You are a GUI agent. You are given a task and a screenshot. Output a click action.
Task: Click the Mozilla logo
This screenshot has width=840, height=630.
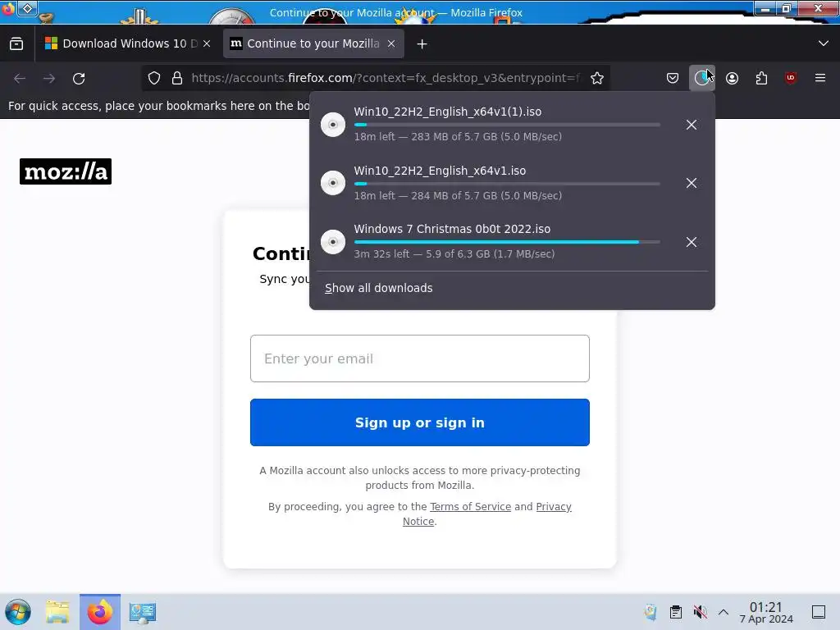(x=66, y=171)
